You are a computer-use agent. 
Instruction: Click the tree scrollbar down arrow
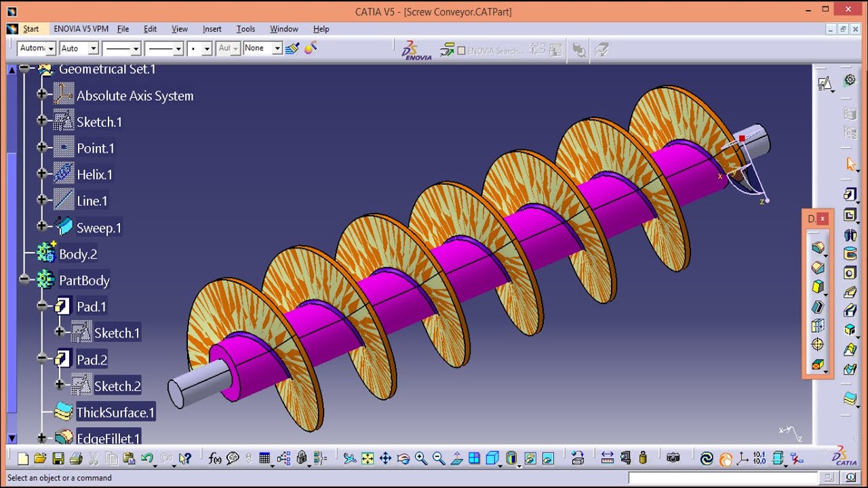pyautogui.click(x=12, y=439)
